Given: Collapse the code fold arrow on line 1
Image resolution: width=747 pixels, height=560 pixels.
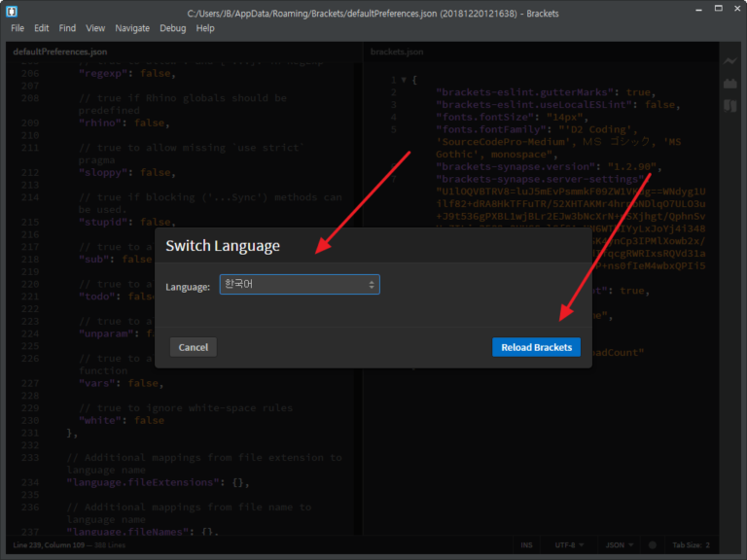Looking at the screenshot, I should [402, 80].
